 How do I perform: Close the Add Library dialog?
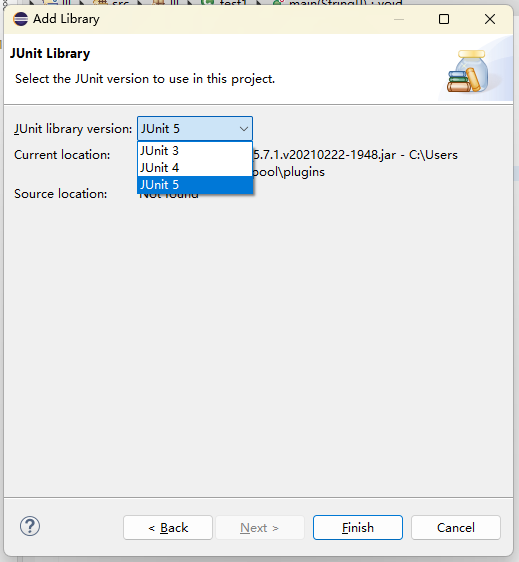(x=490, y=19)
